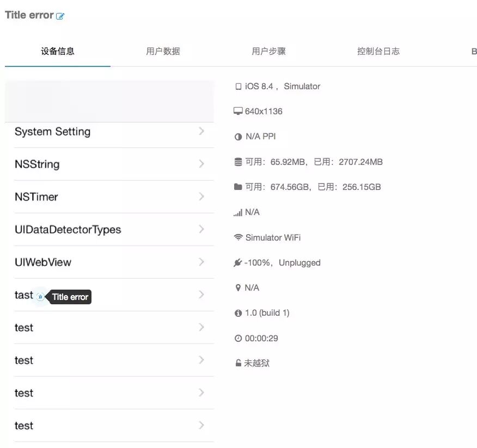Switch to the 用户步骤 tab
The image size is (477, 448).
(268, 51)
